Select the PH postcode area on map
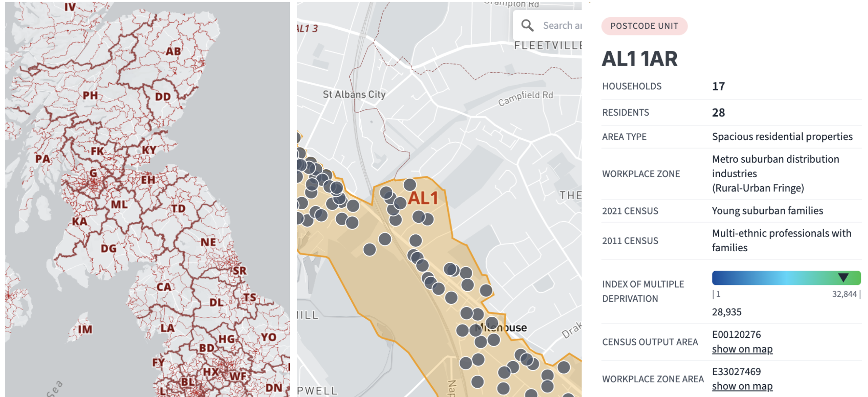 point(90,95)
